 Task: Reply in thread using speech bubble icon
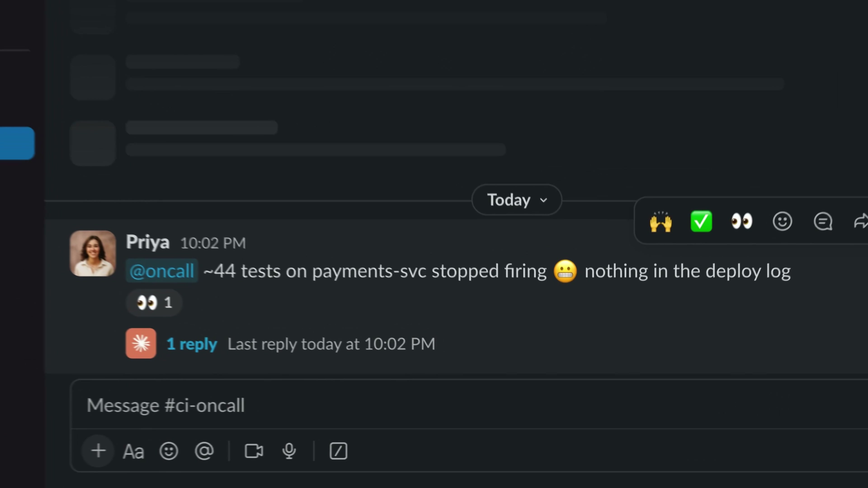tap(823, 221)
